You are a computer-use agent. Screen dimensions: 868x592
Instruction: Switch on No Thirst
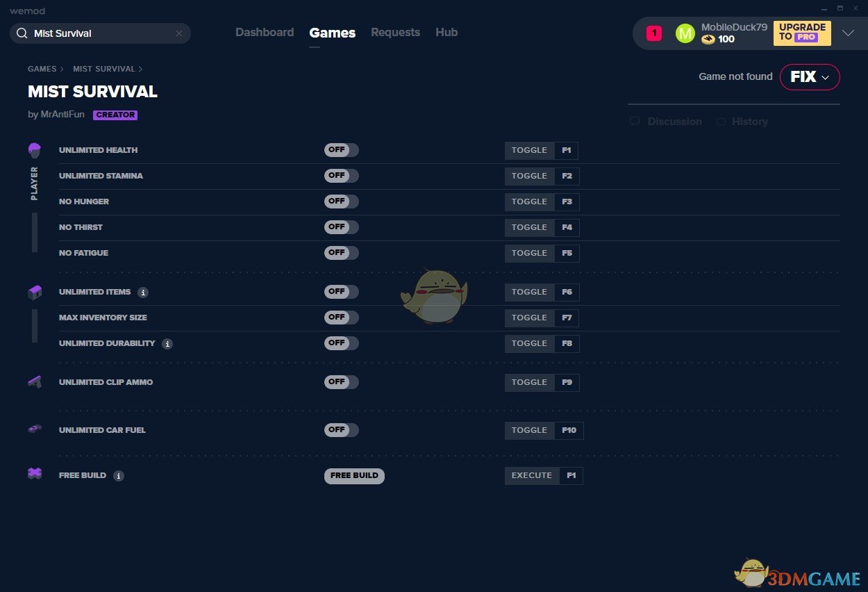pyautogui.click(x=342, y=227)
